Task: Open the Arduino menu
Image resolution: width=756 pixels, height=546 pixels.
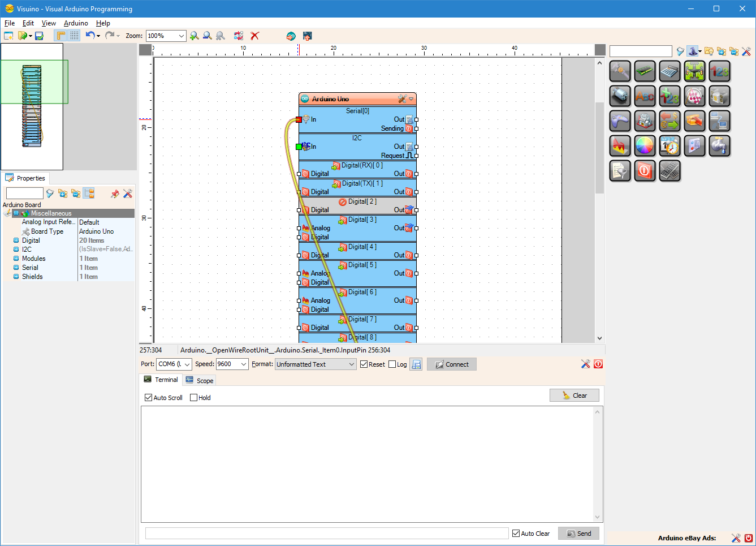Action: [x=76, y=23]
